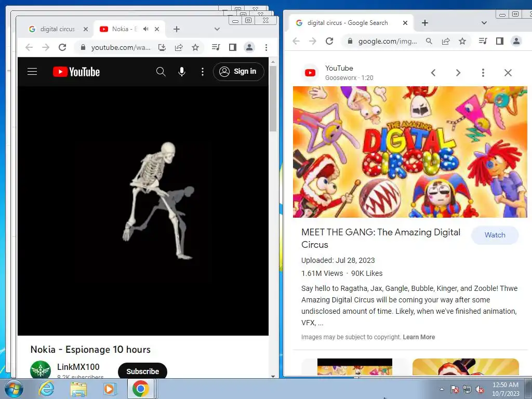The width and height of the screenshot is (532, 399).
Task: Open the Amazing Digital Circus preview image
Action: [410, 152]
